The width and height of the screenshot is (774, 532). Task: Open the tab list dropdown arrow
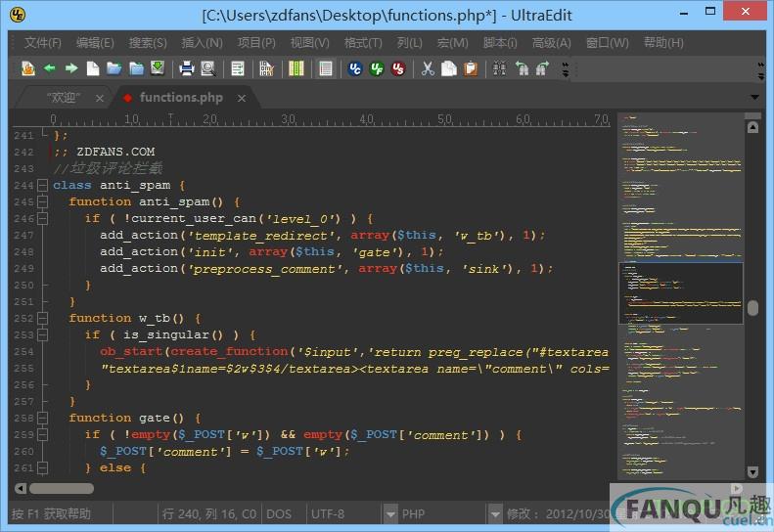754,97
